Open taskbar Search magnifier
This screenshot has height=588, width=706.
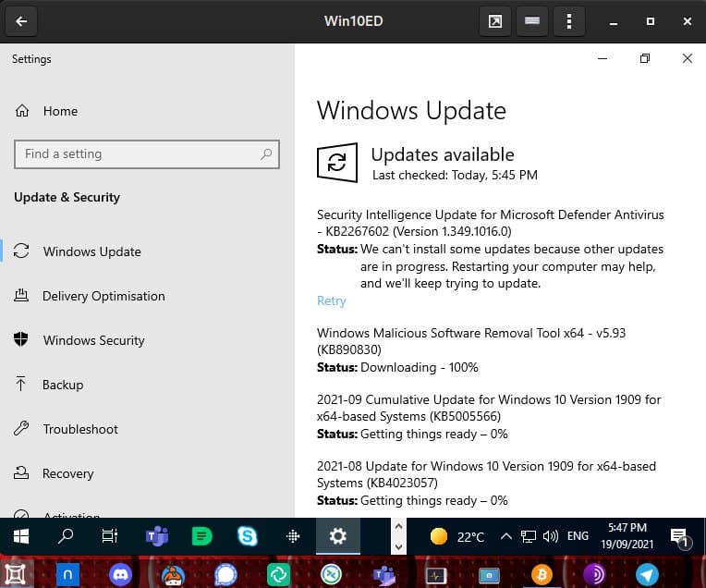coord(66,536)
